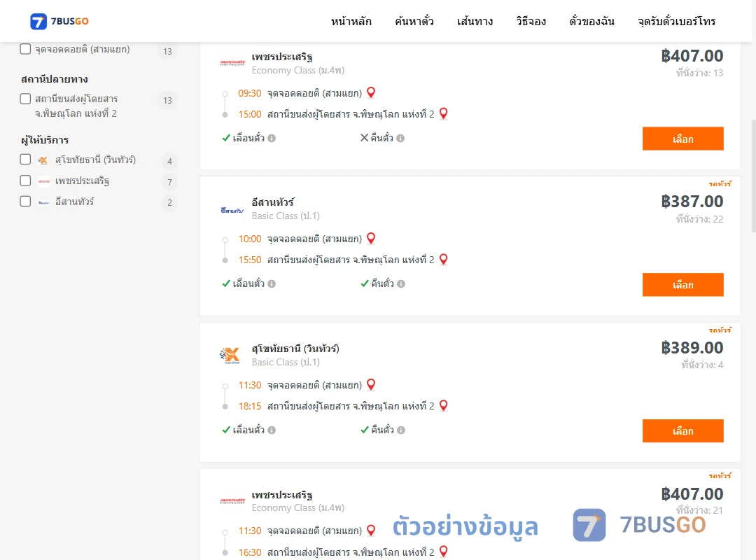Image resolution: width=756 pixels, height=560 pixels.
Task: Click the สุโขทัยธานี logo on trip card
Action: click(230, 356)
